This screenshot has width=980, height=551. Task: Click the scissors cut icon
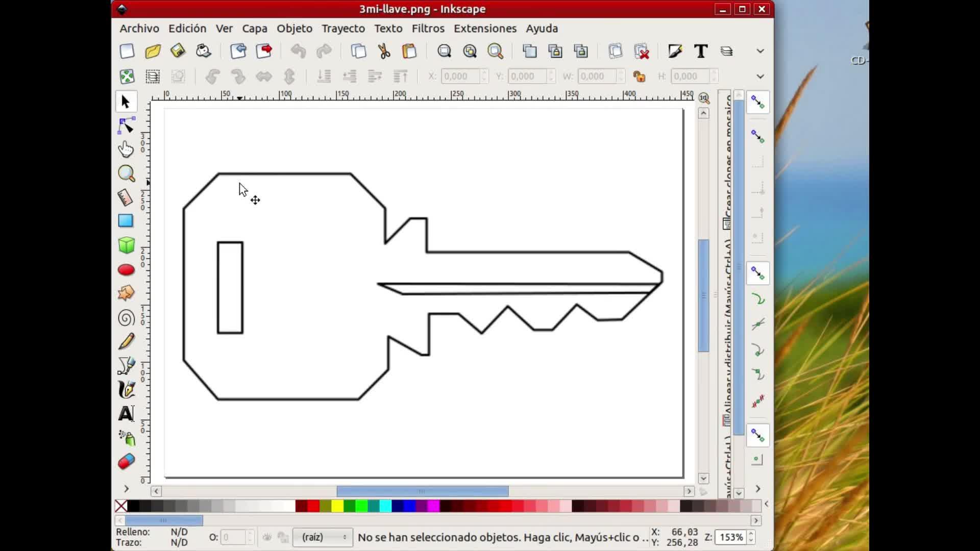click(x=384, y=51)
